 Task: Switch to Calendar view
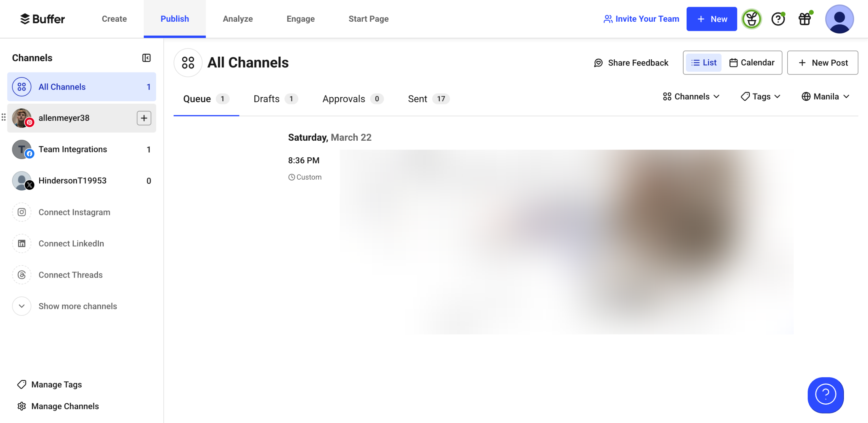(x=752, y=63)
